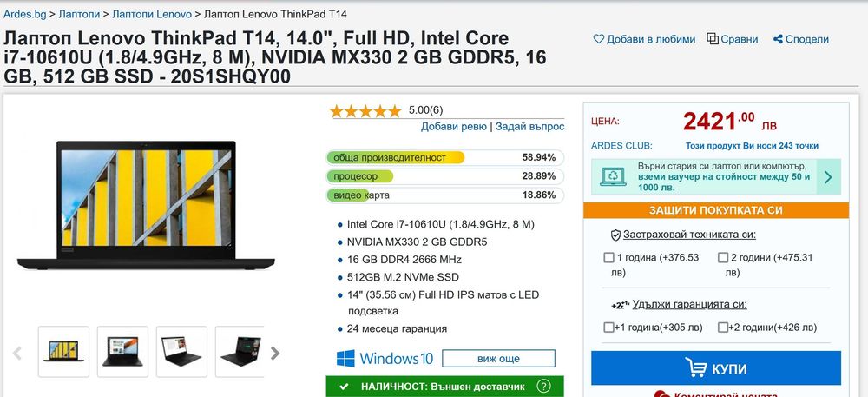Select the second laptop thumbnail image
The height and width of the screenshot is (397, 868).
tap(122, 352)
